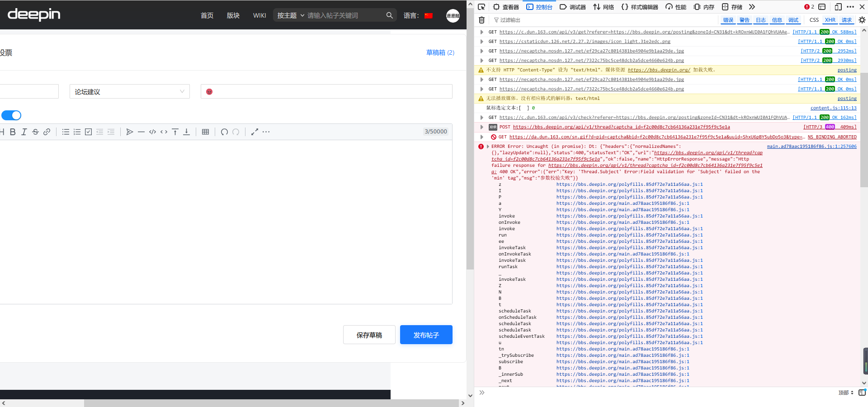The image size is (868, 407).
Task: Switch to the 调试器 debugger tab
Action: point(572,7)
